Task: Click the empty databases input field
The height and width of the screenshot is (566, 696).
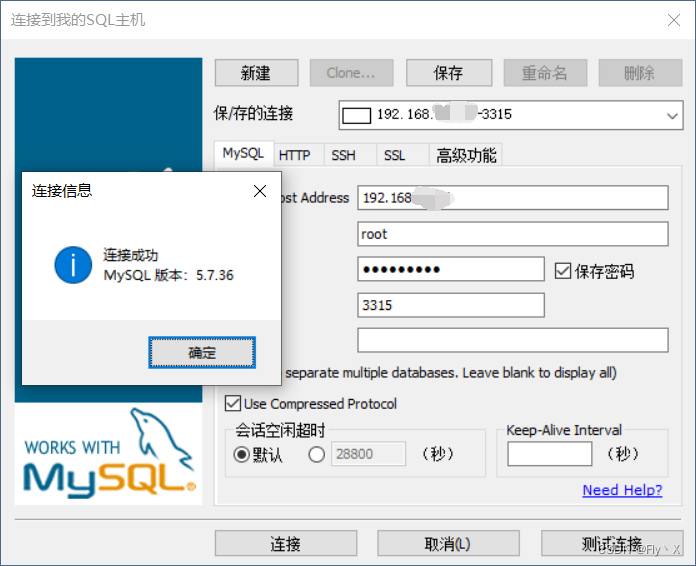Action: (513, 340)
